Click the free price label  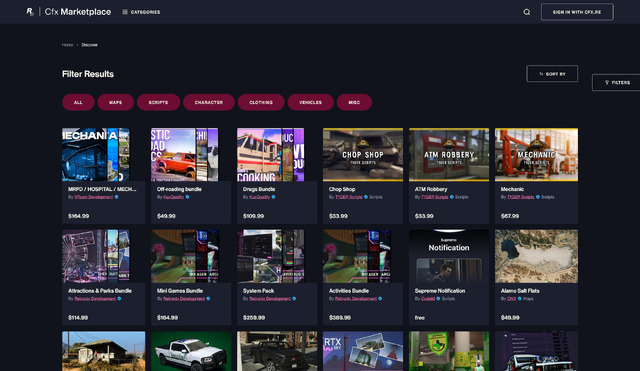[420, 318]
